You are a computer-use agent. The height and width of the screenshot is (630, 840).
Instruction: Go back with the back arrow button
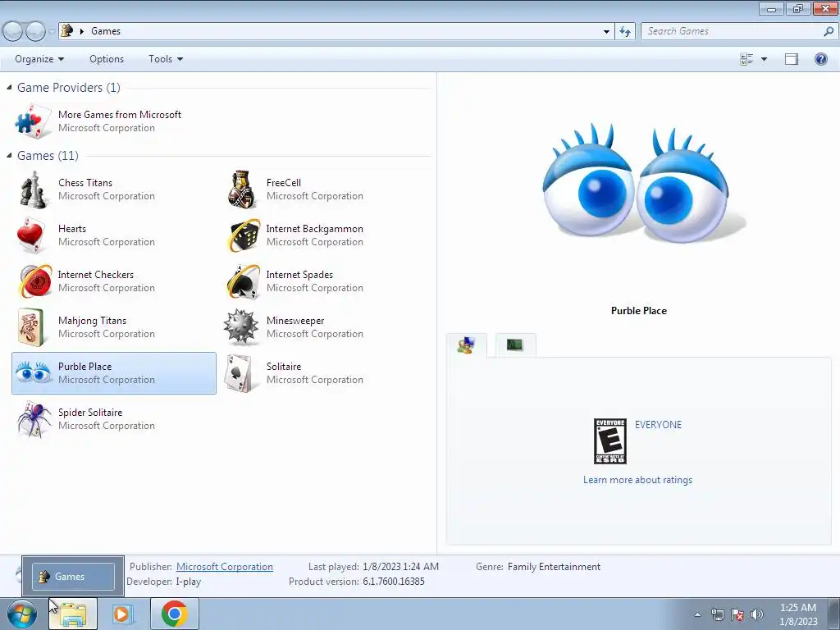pyautogui.click(x=13, y=32)
